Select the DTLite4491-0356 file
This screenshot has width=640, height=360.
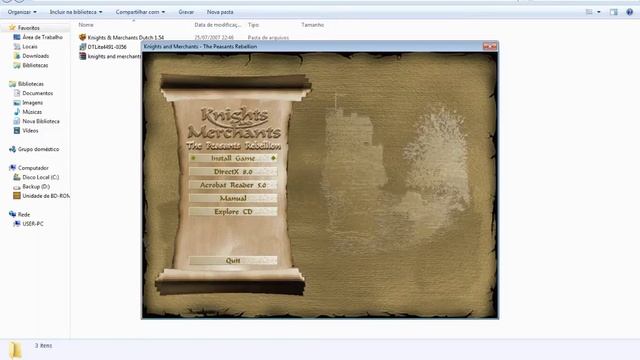pyautogui.click(x=107, y=47)
